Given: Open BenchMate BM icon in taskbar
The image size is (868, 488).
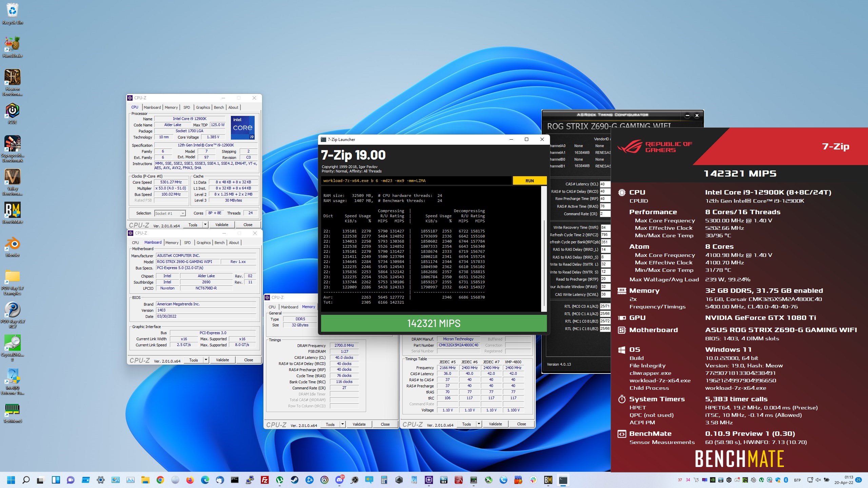Looking at the screenshot, I should click(x=548, y=480).
